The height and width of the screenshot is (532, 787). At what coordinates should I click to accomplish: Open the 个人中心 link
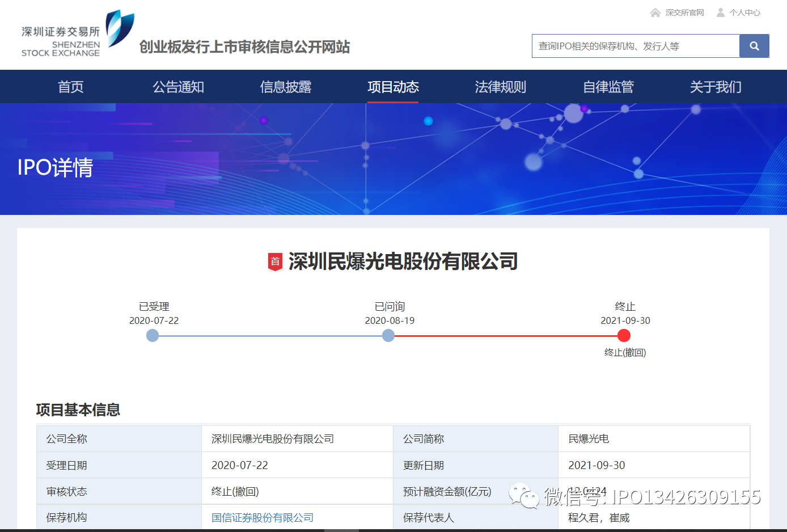pyautogui.click(x=744, y=12)
